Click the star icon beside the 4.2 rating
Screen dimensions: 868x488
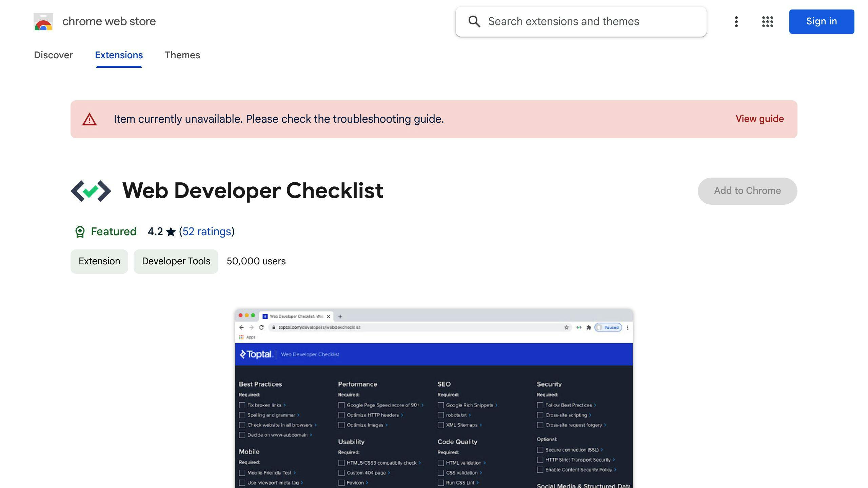171,231
